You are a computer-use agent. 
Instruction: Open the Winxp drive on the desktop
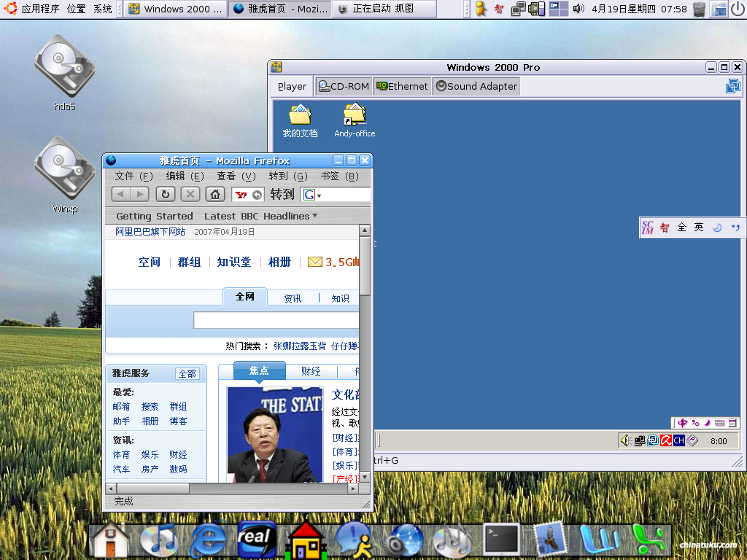pyautogui.click(x=64, y=175)
